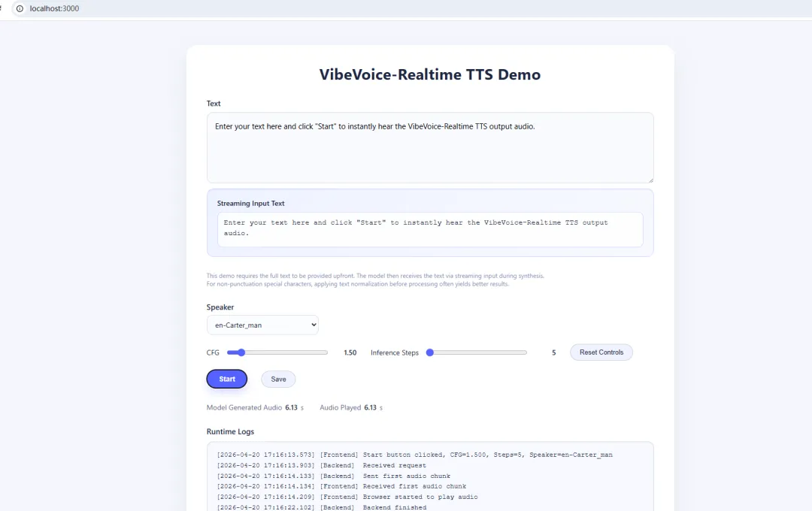Click the log line Sent first audio chunk

[x=334, y=476]
